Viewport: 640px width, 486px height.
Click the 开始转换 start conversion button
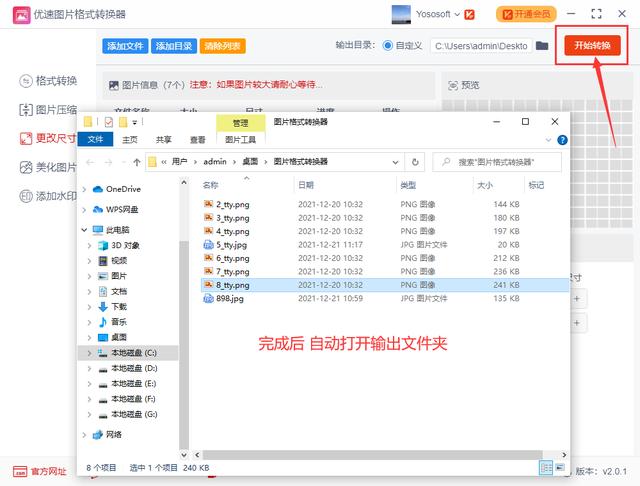click(x=590, y=45)
